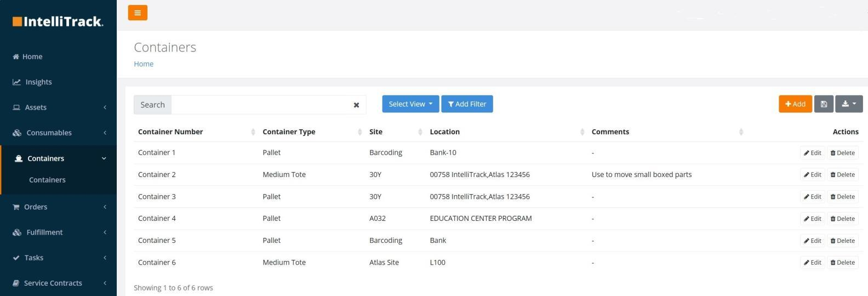
Task: Click the IntelliTrack logo
Action: pos(58,21)
